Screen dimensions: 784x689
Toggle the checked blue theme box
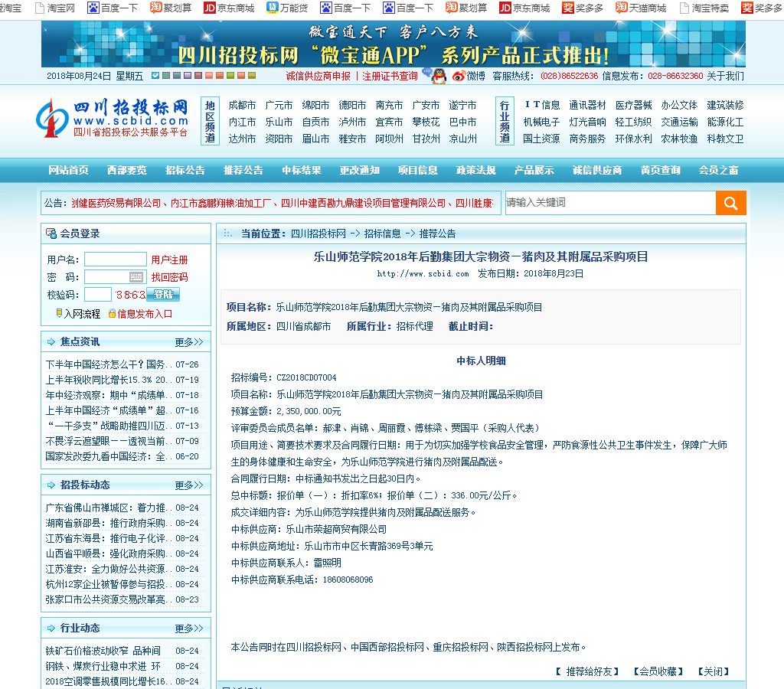pyautogui.click(x=155, y=76)
